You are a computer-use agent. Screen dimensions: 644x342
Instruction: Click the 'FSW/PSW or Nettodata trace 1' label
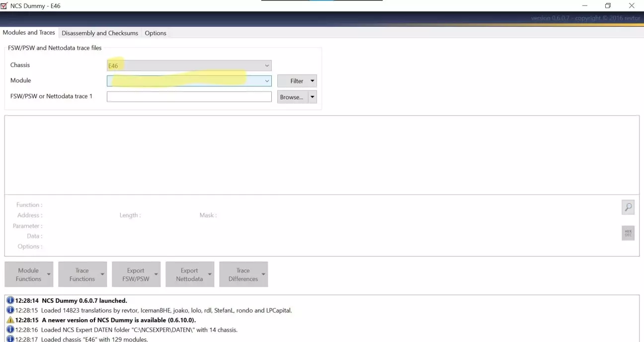pyautogui.click(x=52, y=96)
